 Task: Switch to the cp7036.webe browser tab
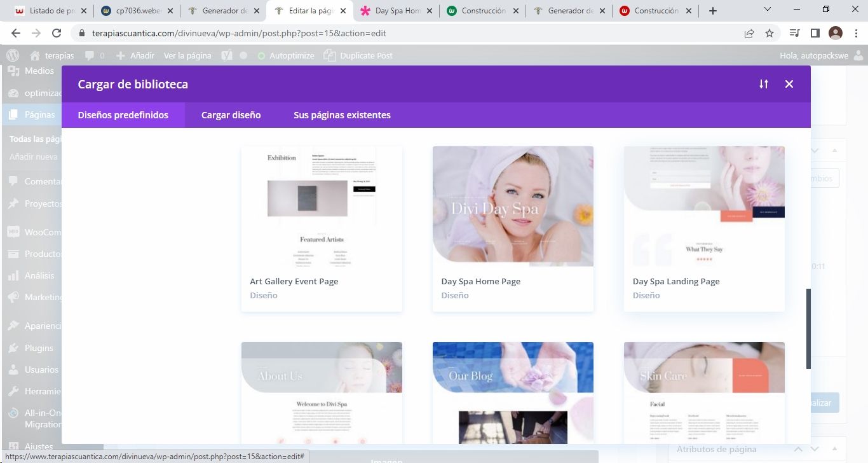137,11
